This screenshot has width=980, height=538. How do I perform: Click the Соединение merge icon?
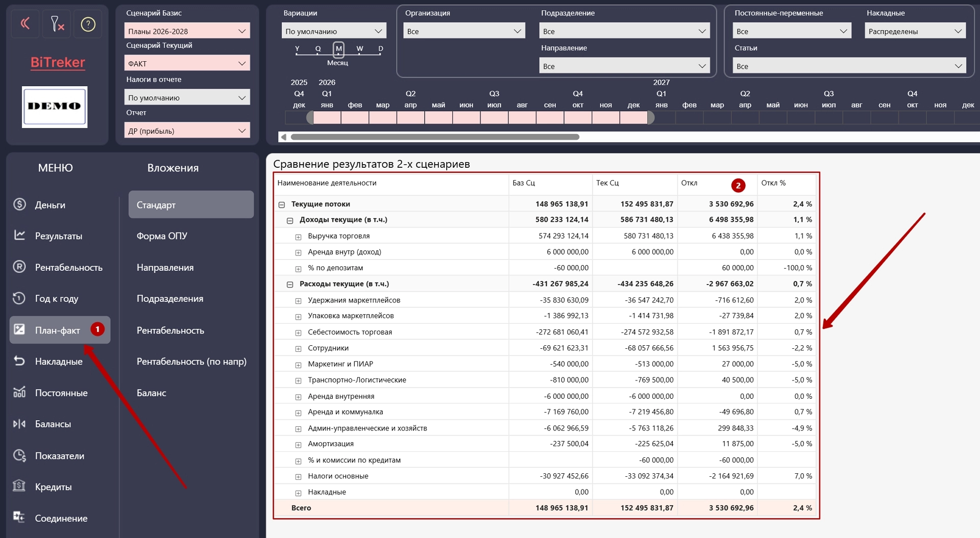[19, 517]
